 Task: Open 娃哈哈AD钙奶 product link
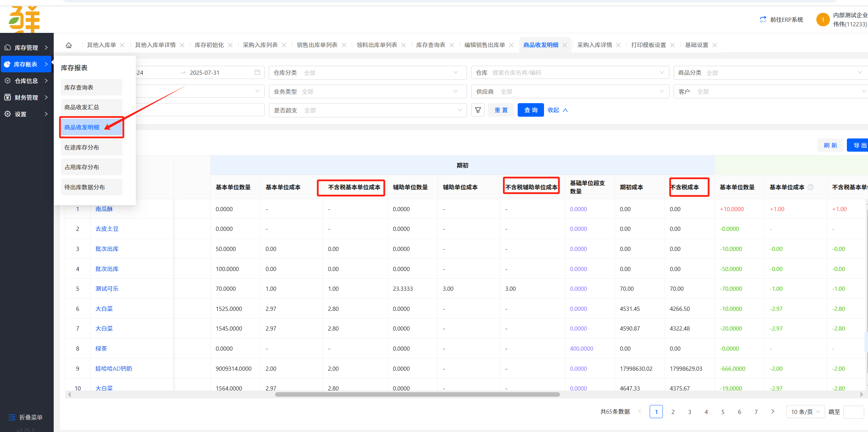[x=114, y=369]
